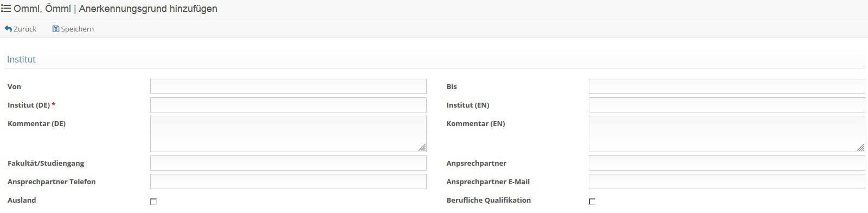Focus the Ansprechpartner Telefon field

(288, 181)
